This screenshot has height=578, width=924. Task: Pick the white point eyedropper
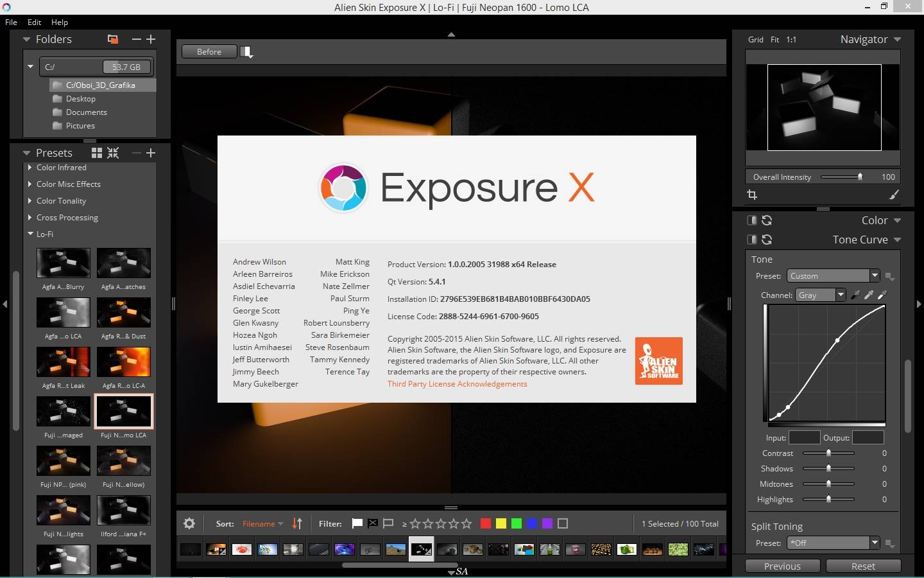[882, 295]
